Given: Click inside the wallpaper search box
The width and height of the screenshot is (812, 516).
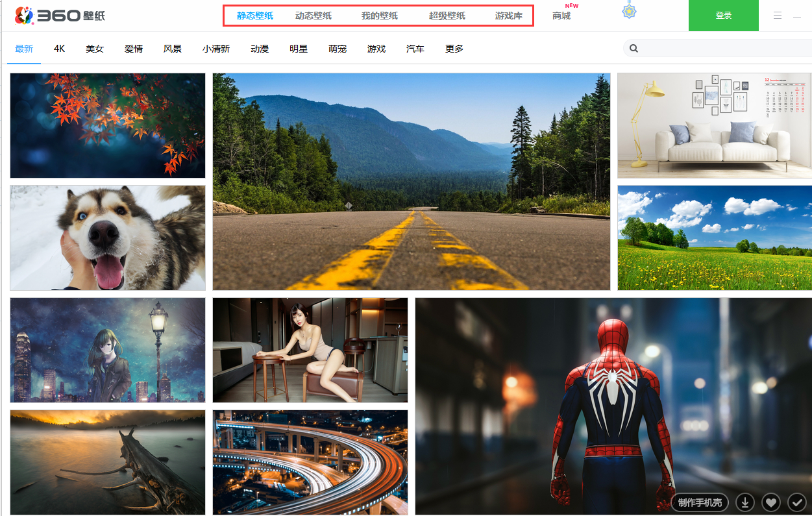Looking at the screenshot, I should pos(720,48).
